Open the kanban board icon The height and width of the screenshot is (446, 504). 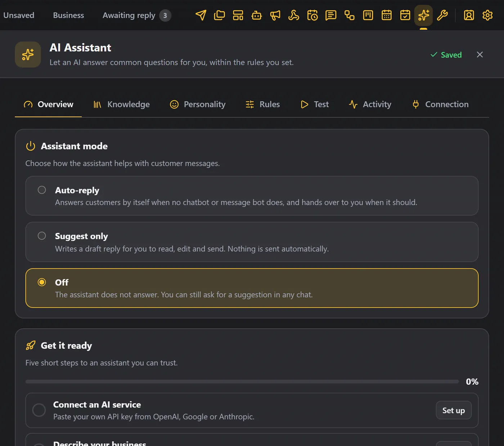(x=368, y=15)
